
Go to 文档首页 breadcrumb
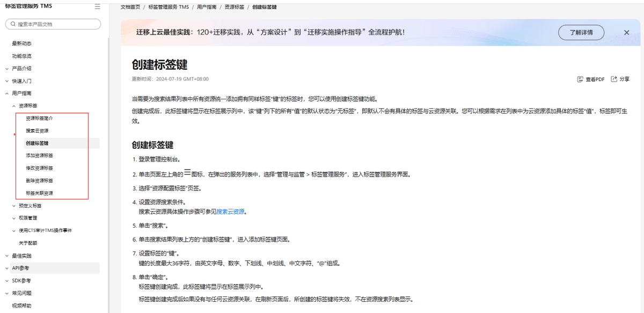click(130, 7)
